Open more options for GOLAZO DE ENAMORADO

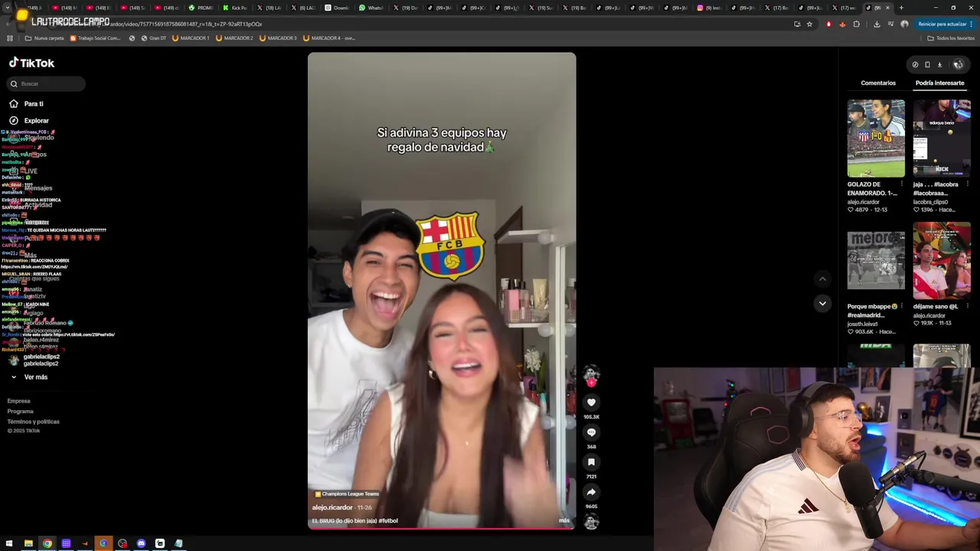(x=901, y=184)
